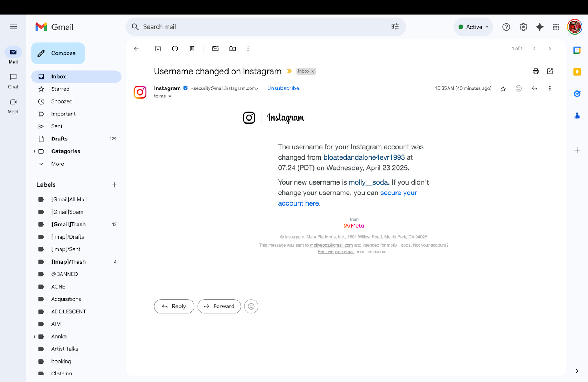Open Drafts folder
This screenshot has width=588, height=382.
click(76, 139)
